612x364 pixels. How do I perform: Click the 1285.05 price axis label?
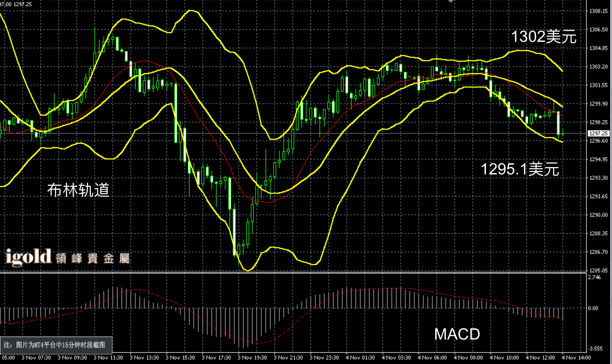coord(598,270)
